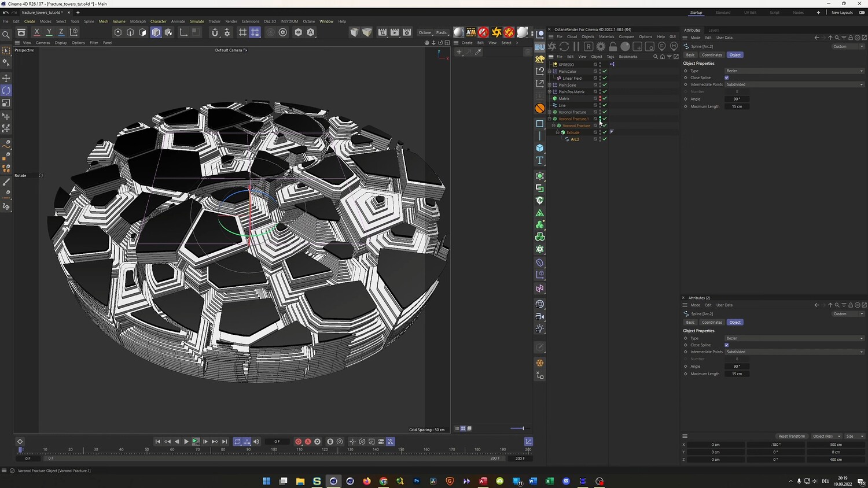Image resolution: width=868 pixels, height=488 pixels.
Task: Collapse the Voronoi Fracture.1 hierarchy
Action: [550, 119]
